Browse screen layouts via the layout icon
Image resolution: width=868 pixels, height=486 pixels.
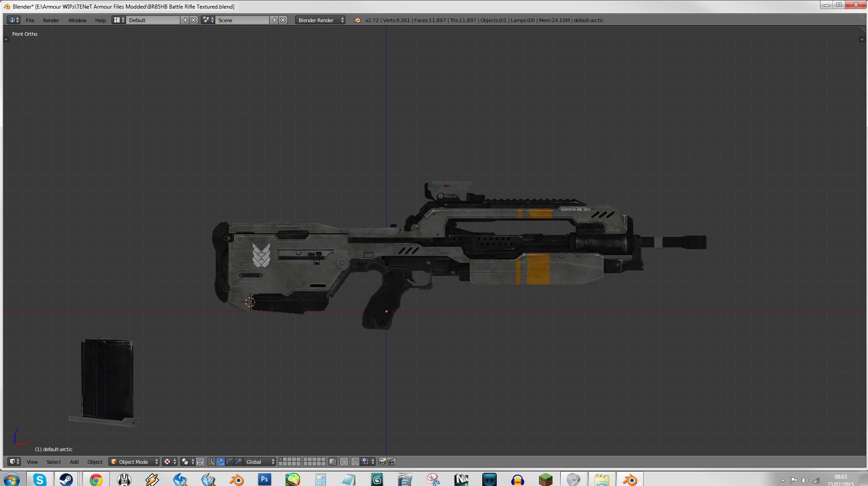pyautogui.click(x=119, y=20)
